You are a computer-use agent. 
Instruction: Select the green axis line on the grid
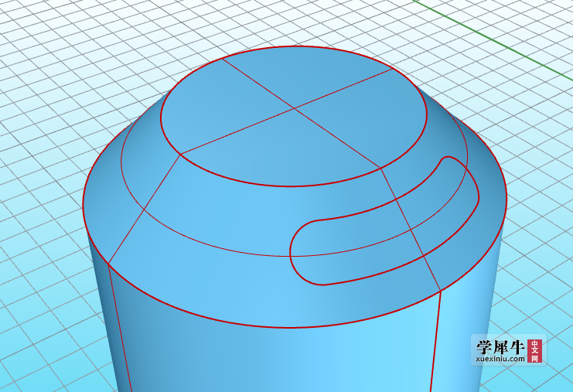493,40
